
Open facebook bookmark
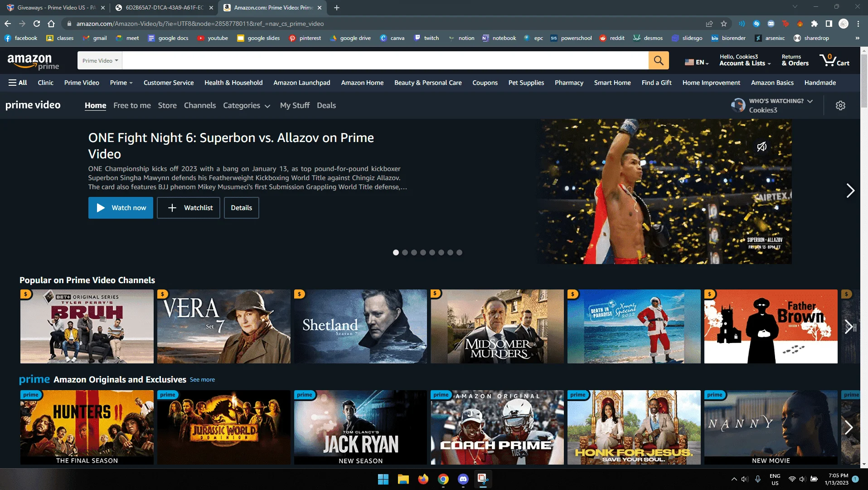(21, 38)
